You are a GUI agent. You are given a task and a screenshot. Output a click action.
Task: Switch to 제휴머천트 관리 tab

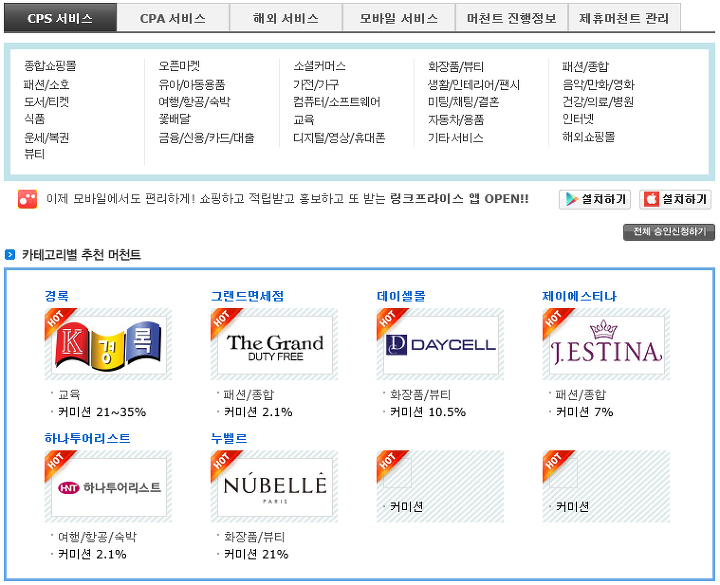(624, 18)
